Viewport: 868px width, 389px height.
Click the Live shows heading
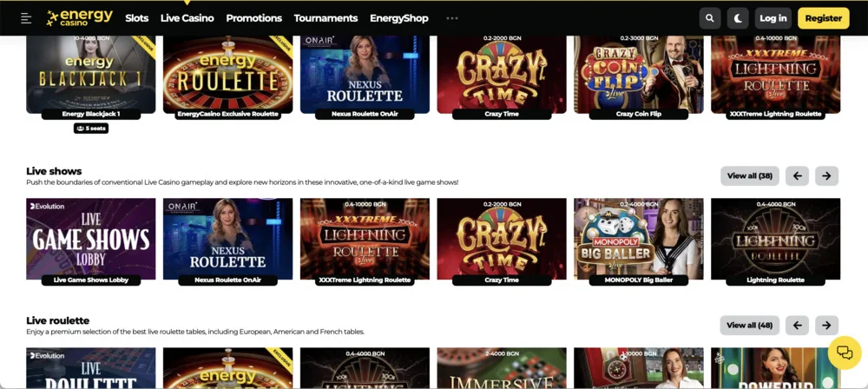54,171
